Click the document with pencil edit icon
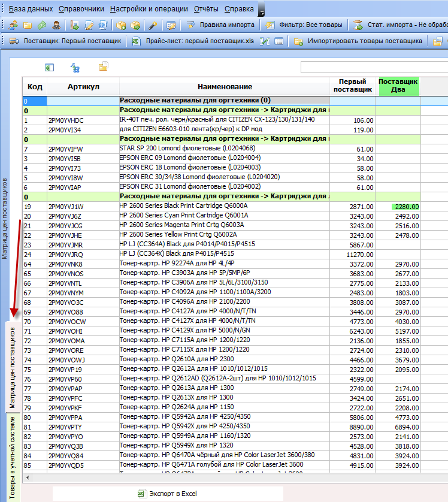This screenshot has height=502, width=448. (89, 25)
